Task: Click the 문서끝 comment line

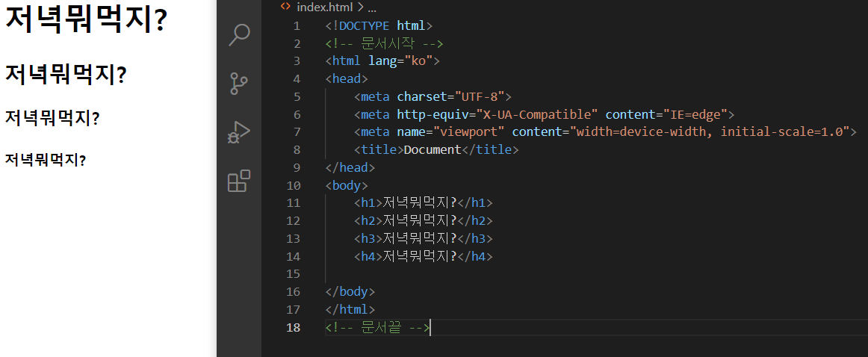Action: coord(377,328)
